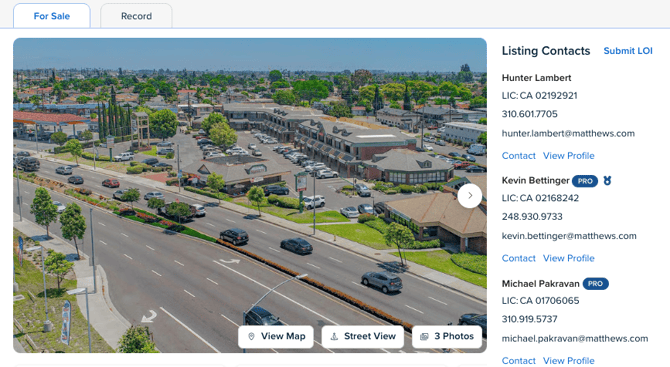Click map pin icon in View Map
The image size is (670, 367).
[251, 337]
